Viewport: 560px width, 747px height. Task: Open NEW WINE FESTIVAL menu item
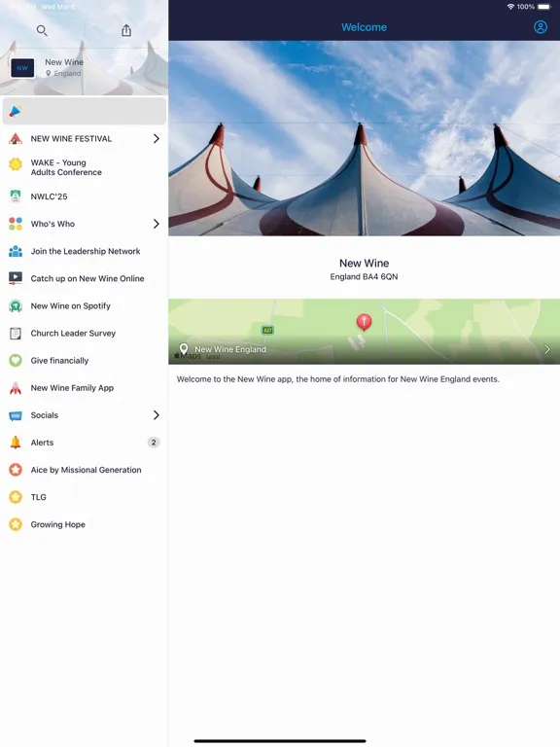click(x=85, y=139)
